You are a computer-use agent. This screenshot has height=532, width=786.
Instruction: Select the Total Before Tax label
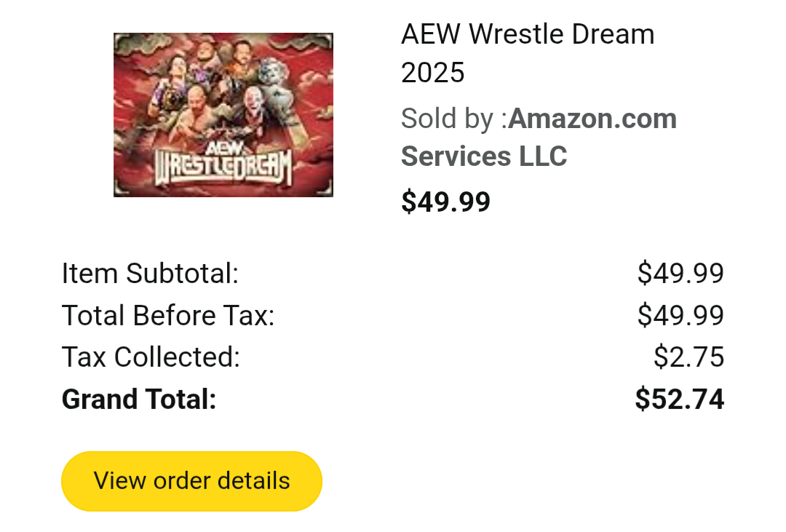[168, 316]
